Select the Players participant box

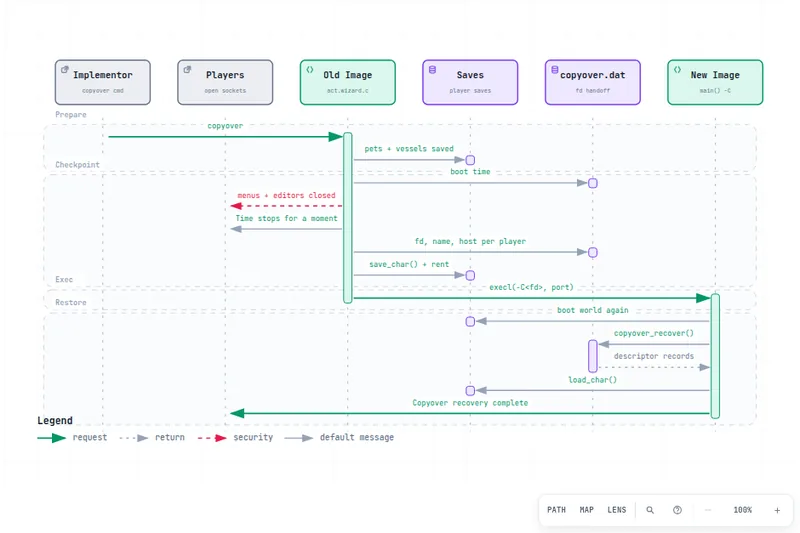(225, 82)
